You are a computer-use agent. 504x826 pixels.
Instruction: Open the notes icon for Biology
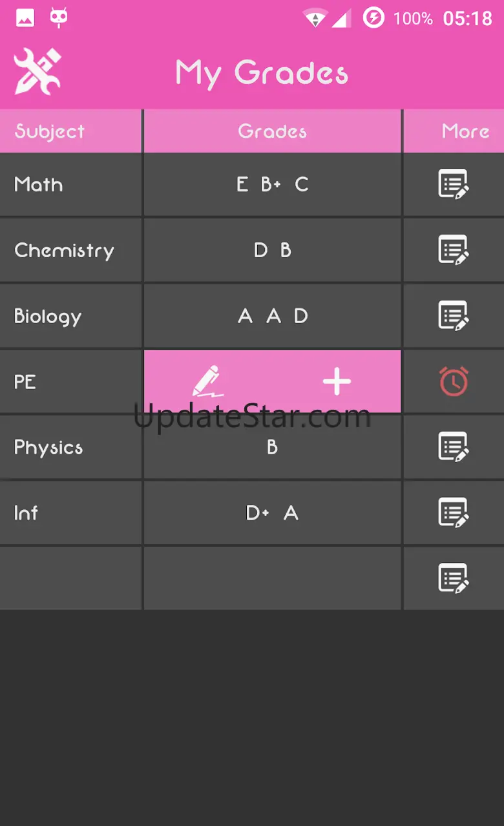point(453,316)
